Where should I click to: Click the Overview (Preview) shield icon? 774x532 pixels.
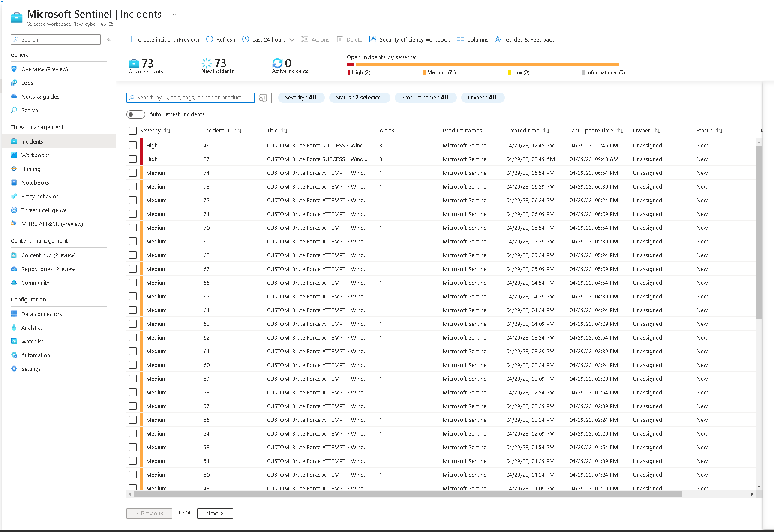14,69
